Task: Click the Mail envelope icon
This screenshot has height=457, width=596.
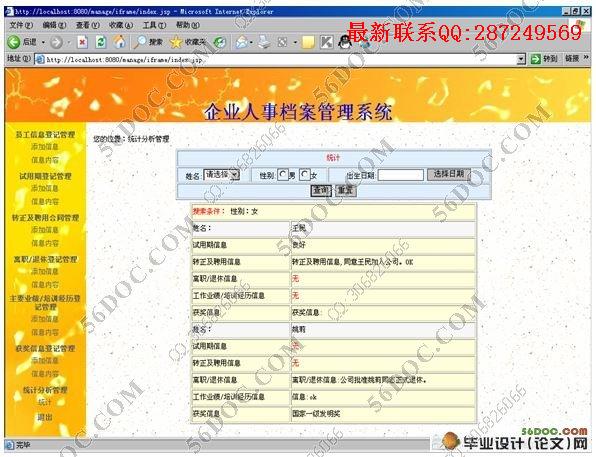Action: [x=241, y=42]
